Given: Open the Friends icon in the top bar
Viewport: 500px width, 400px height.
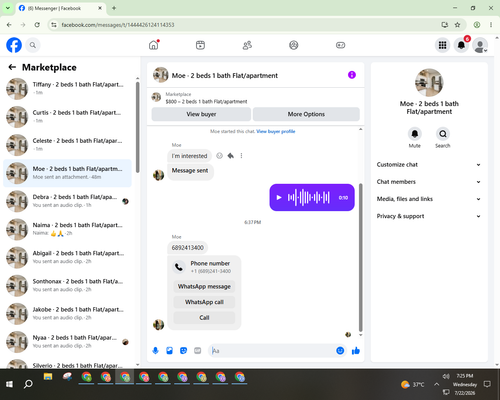Looking at the screenshot, I should coord(247,45).
